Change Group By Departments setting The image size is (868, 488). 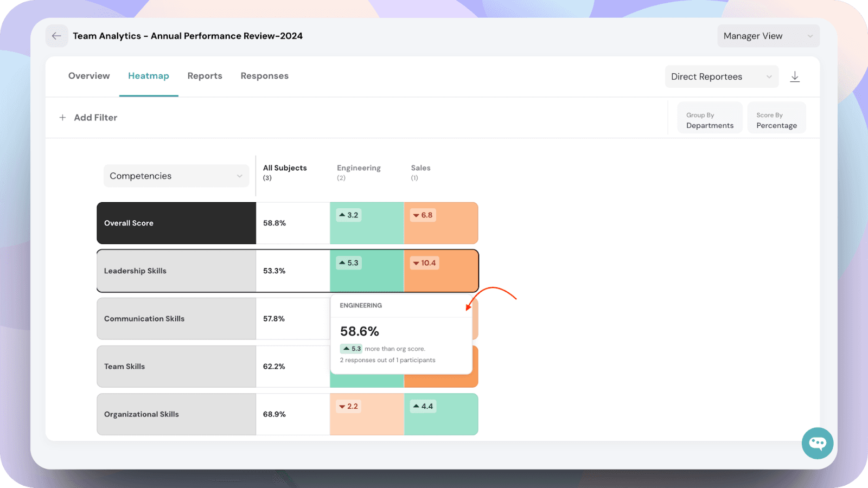(x=710, y=120)
